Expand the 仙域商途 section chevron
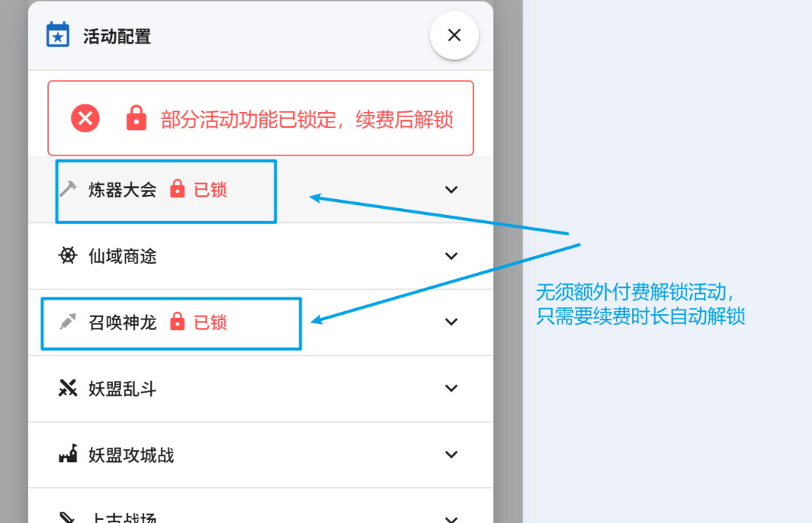The width and height of the screenshot is (812, 523). point(451,255)
